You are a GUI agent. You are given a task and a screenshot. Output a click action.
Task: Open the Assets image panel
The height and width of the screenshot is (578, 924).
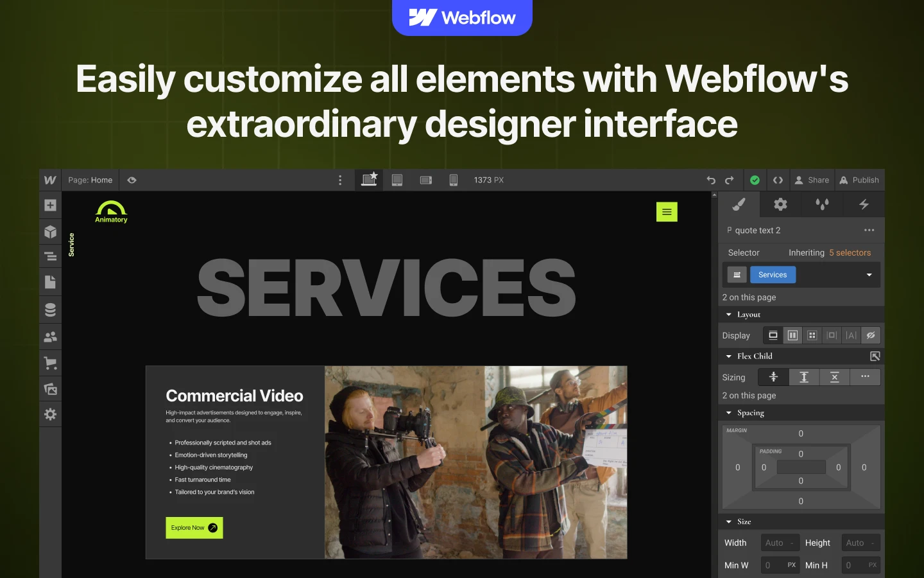[51, 389]
